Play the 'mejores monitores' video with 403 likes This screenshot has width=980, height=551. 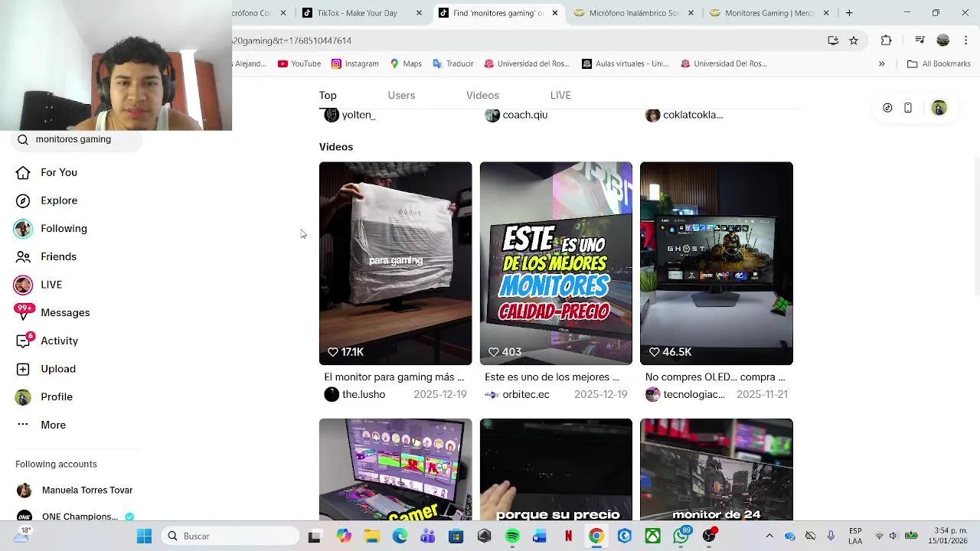click(x=556, y=263)
